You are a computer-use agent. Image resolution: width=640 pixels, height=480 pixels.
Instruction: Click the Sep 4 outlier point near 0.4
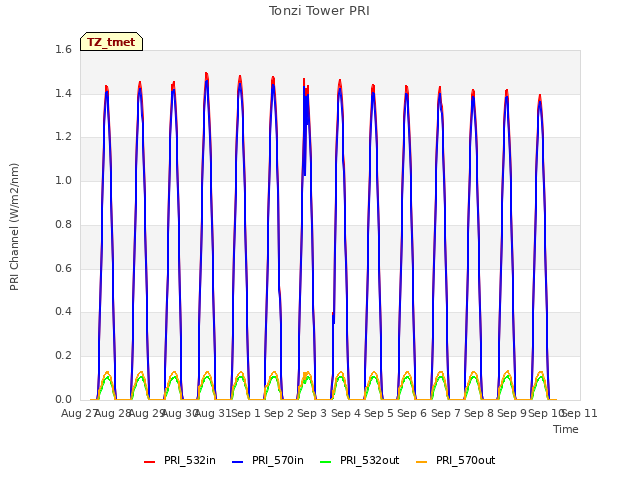[x=333, y=318]
